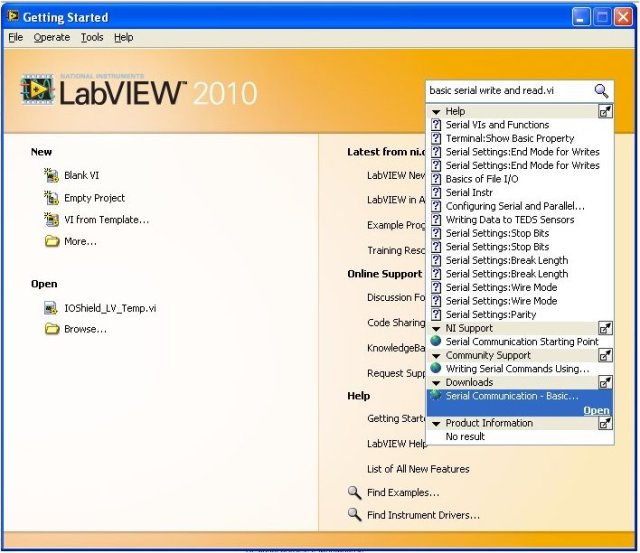The width and height of the screenshot is (640, 553).
Task: Click NI Support pop-out icon
Action: (605, 328)
